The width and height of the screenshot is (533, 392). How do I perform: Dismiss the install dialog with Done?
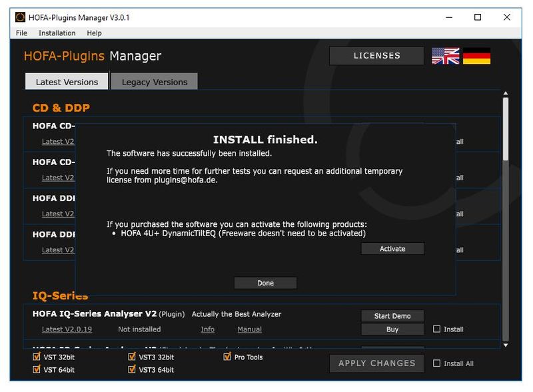(x=265, y=283)
